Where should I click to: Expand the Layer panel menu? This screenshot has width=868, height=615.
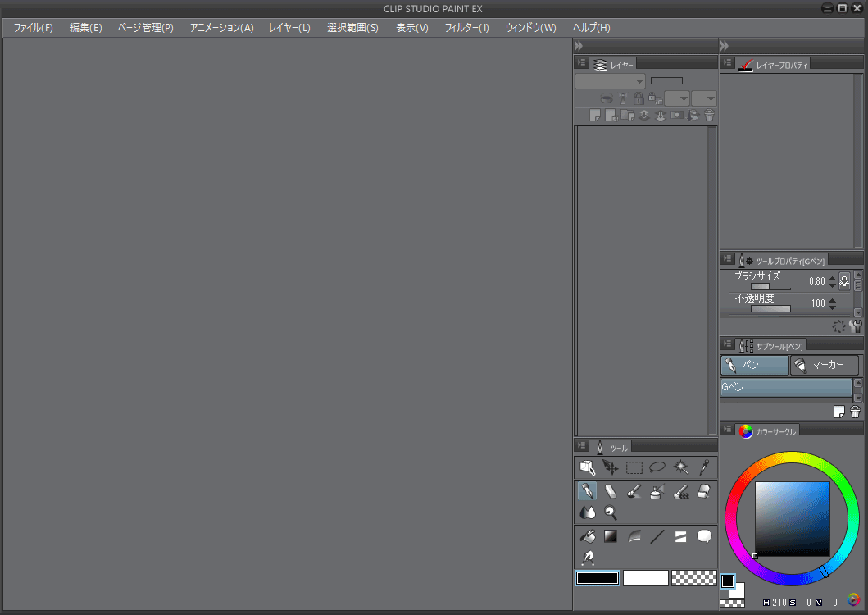click(x=580, y=62)
